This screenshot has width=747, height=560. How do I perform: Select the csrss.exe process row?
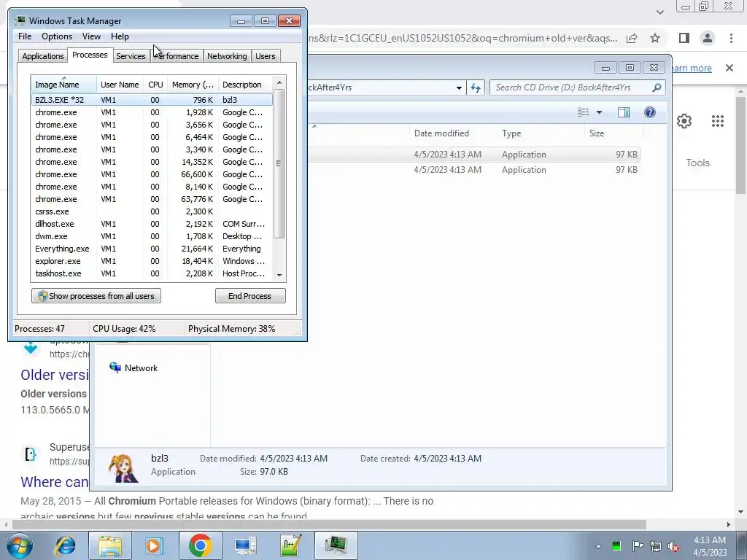tap(152, 211)
